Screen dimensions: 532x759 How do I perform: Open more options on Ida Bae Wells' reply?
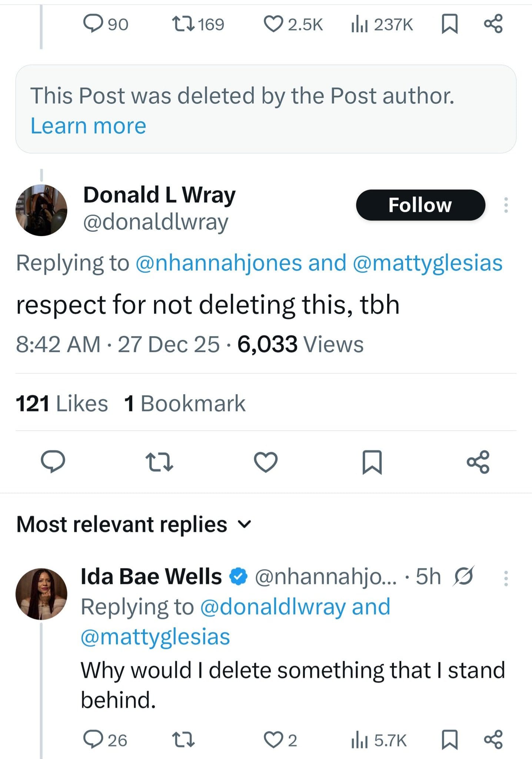[506, 578]
